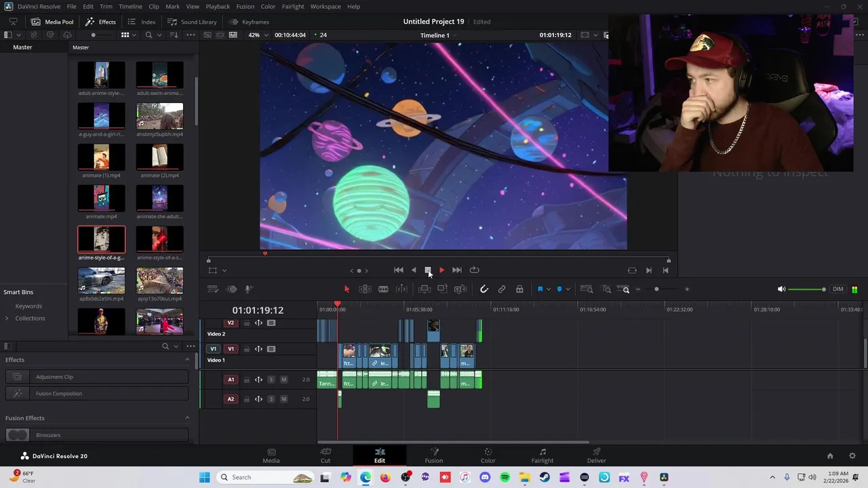Open the Timeline View Options icon
Image resolution: width=868 pixels, height=488 pixels.
(x=212, y=289)
